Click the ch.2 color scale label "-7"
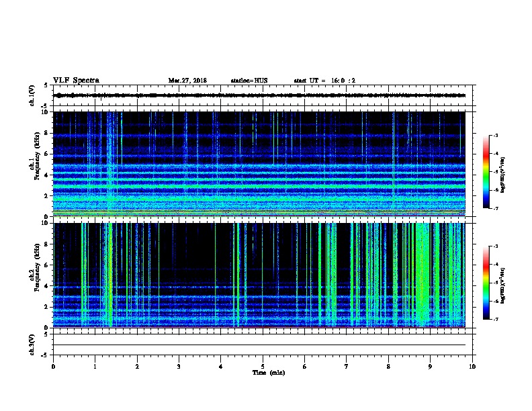The height and width of the screenshot is (411, 532). (496, 319)
